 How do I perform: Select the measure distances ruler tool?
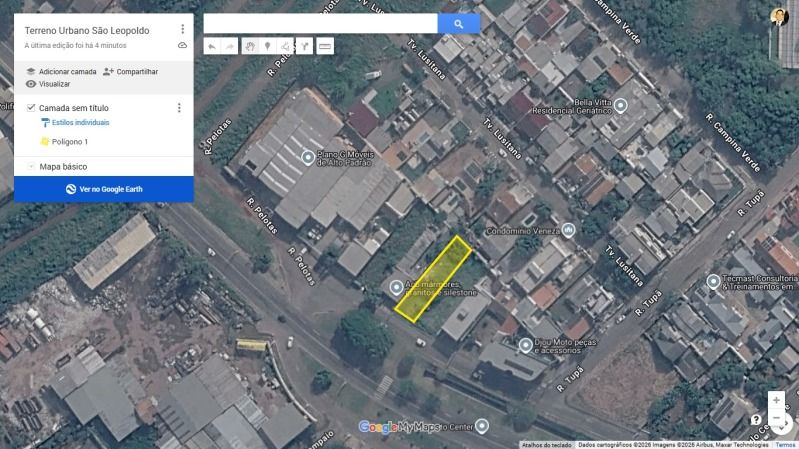[325, 46]
